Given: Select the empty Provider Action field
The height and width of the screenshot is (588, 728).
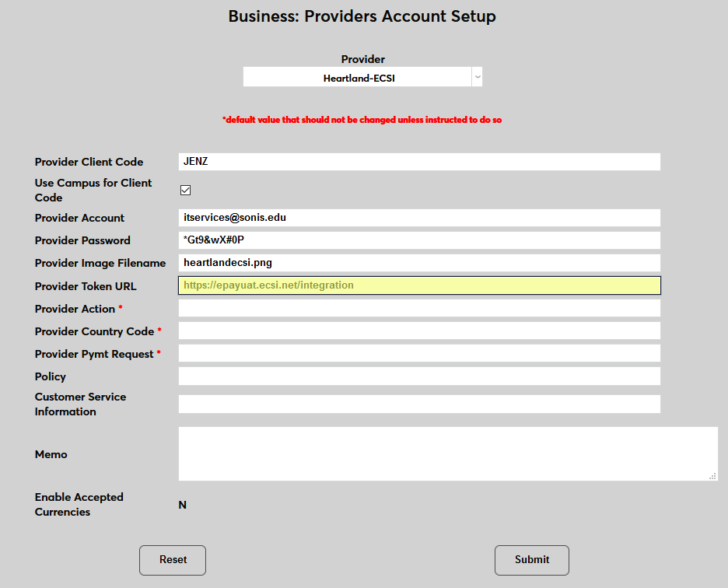Looking at the screenshot, I should (x=419, y=308).
